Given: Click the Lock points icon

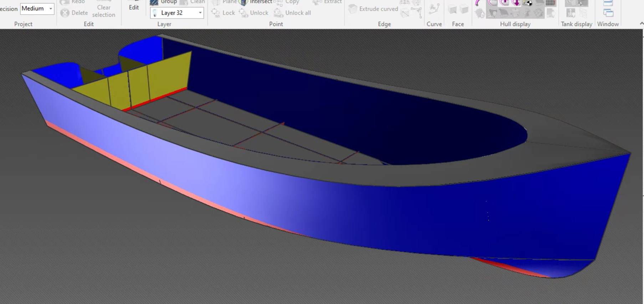Looking at the screenshot, I should click(215, 13).
